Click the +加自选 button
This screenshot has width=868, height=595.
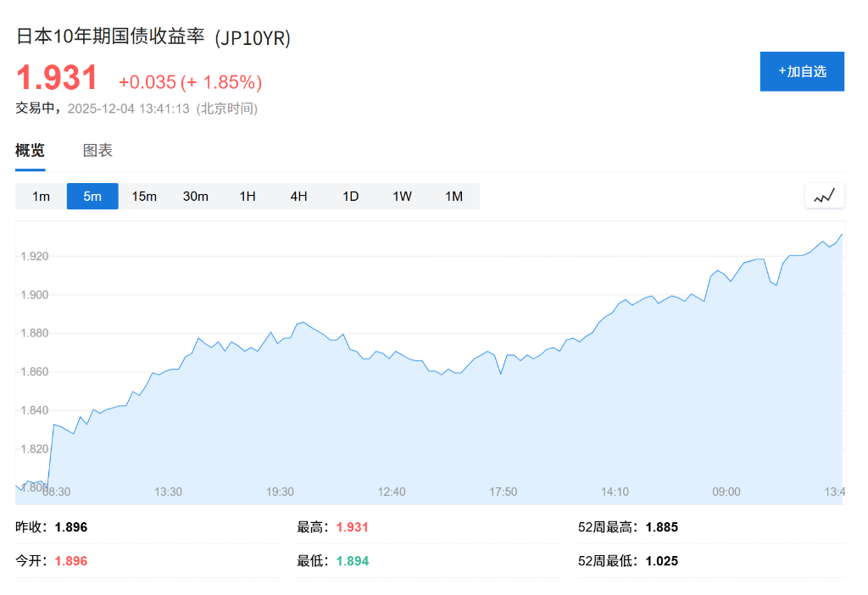point(801,71)
